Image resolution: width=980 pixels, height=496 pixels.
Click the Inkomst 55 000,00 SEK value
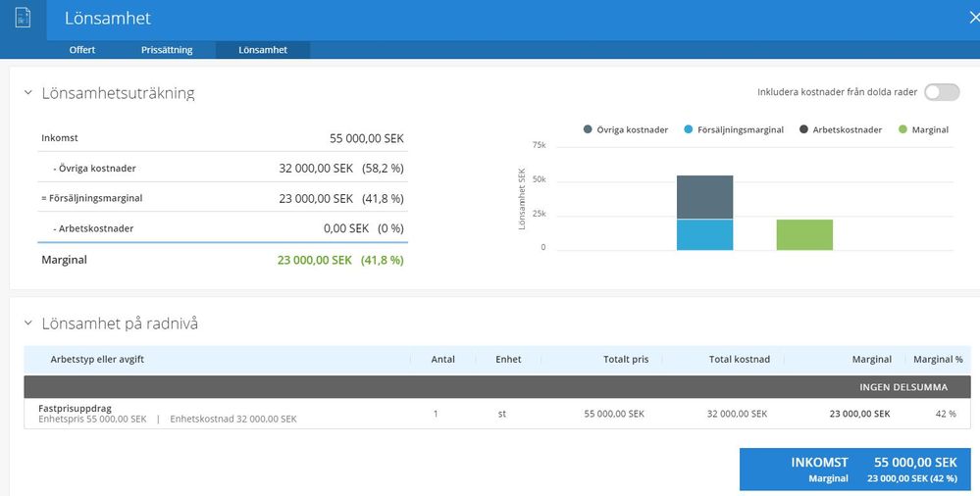click(x=367, y=138)
